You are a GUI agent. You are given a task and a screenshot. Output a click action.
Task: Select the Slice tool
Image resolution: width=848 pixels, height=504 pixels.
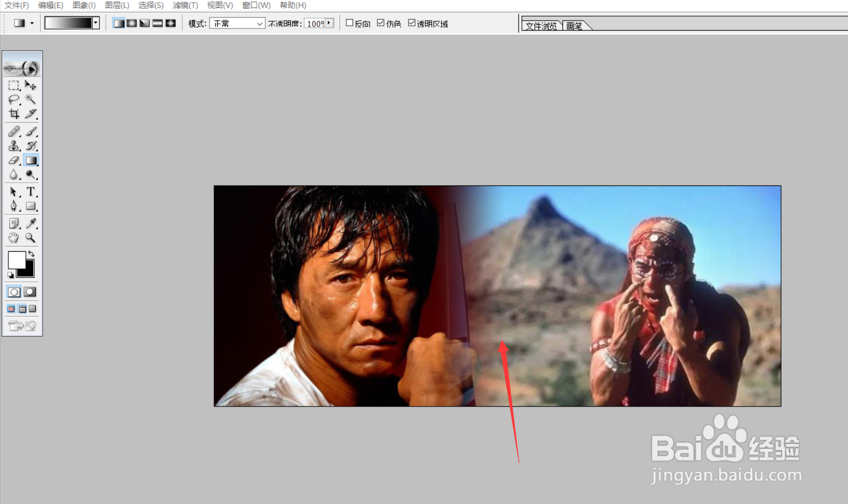(31, 113)
